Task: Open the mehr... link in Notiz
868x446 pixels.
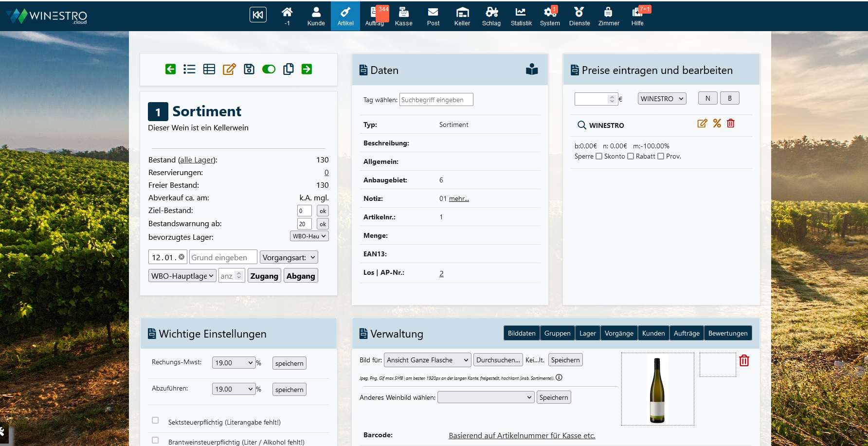Action: point(459,198)
